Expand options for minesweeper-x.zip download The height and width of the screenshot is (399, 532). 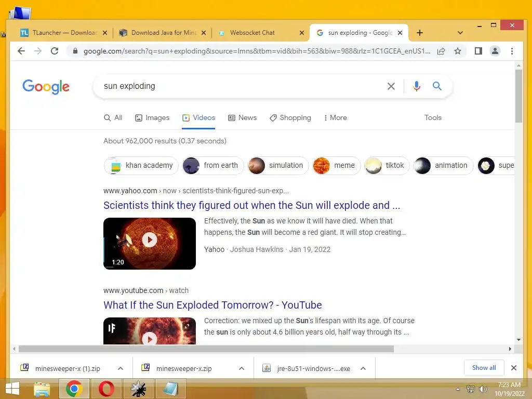coord(242,368)
